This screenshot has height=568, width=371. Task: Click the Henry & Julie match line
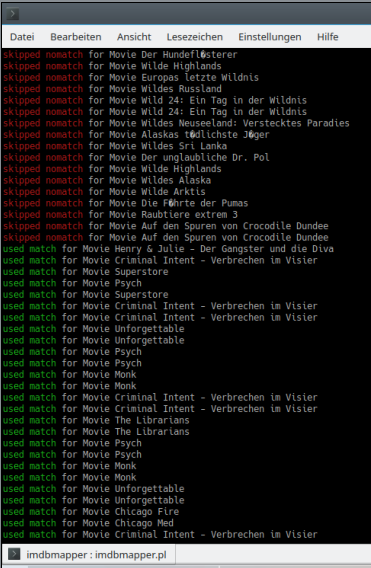click(x=168, y=249)
